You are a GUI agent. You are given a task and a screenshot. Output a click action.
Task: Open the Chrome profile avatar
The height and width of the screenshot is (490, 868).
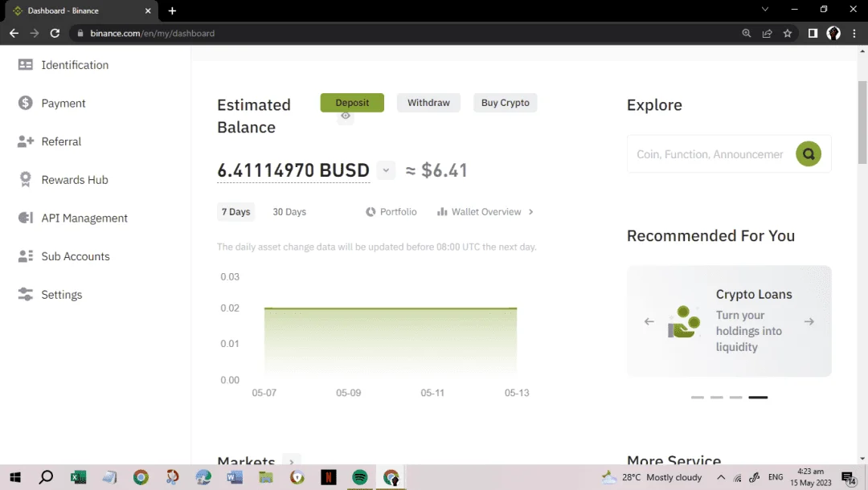[x=833, y=33]
